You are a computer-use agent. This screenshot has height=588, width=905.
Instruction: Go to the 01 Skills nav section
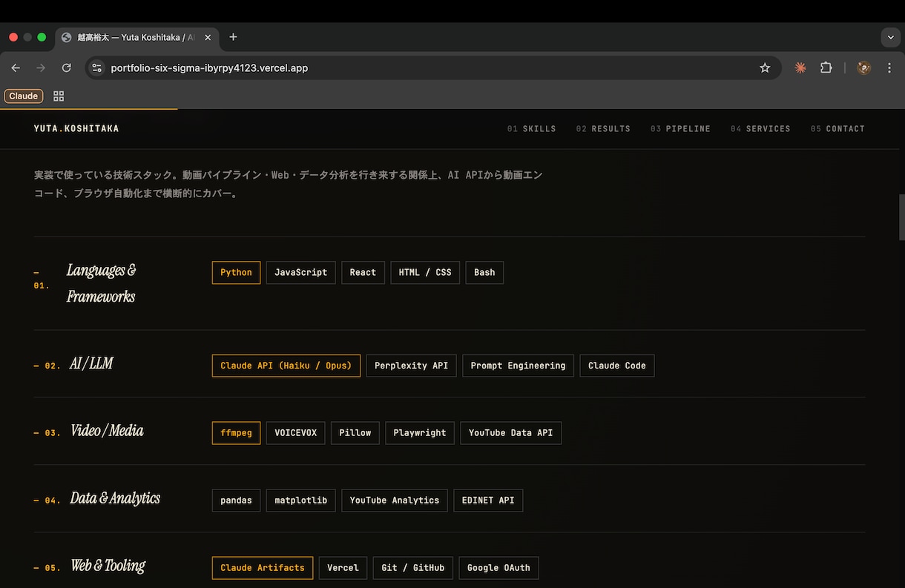(531, 128)
